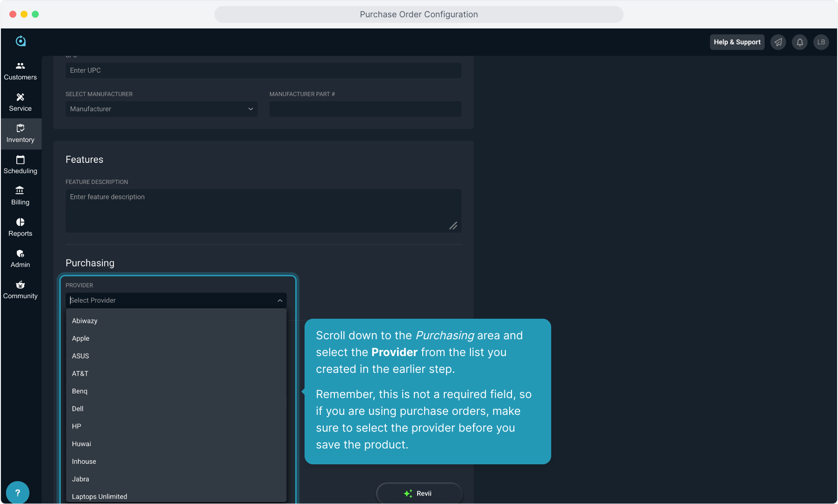Open the LB user profile avatar

821,42
